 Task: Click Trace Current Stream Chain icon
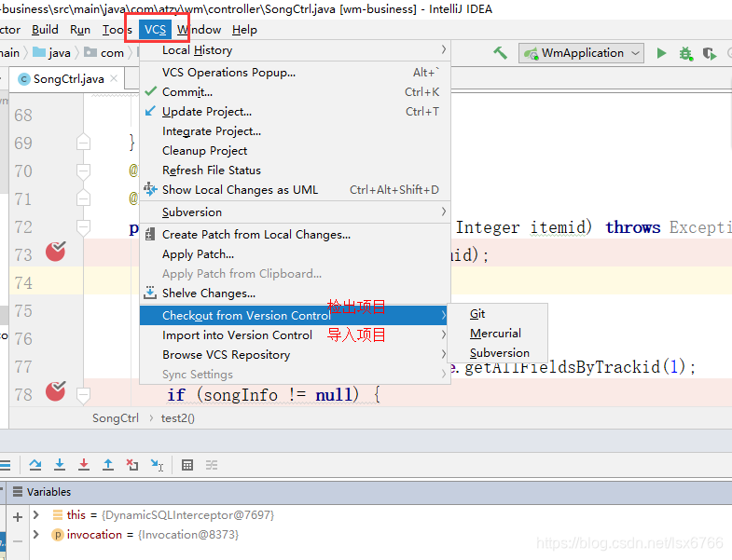(x=212, y=465)
